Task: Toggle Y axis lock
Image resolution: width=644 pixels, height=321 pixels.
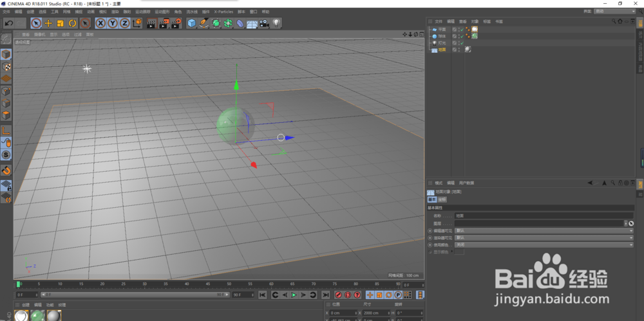Action: [x=113, y=23]
